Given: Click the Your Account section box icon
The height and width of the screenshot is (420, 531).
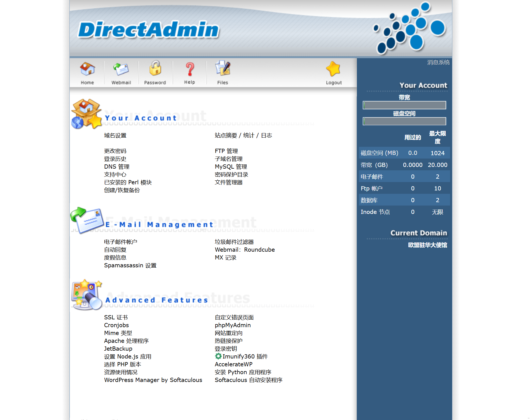Looking at the screenshot, I should 86,114.
